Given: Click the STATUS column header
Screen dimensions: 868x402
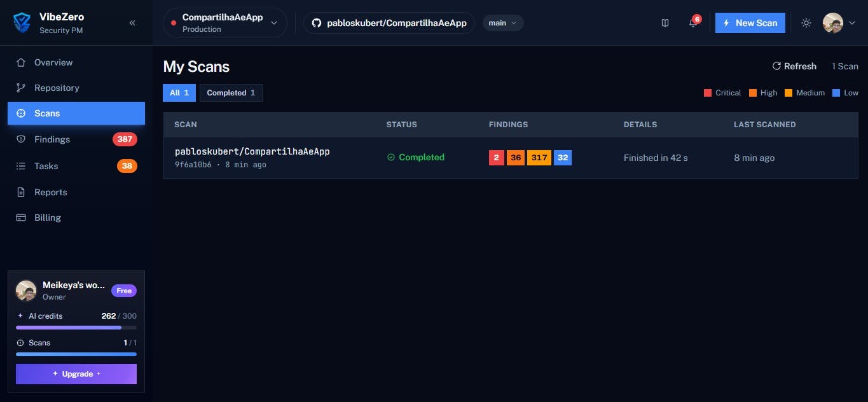Looking at the screenshot, I should (402, 125).
